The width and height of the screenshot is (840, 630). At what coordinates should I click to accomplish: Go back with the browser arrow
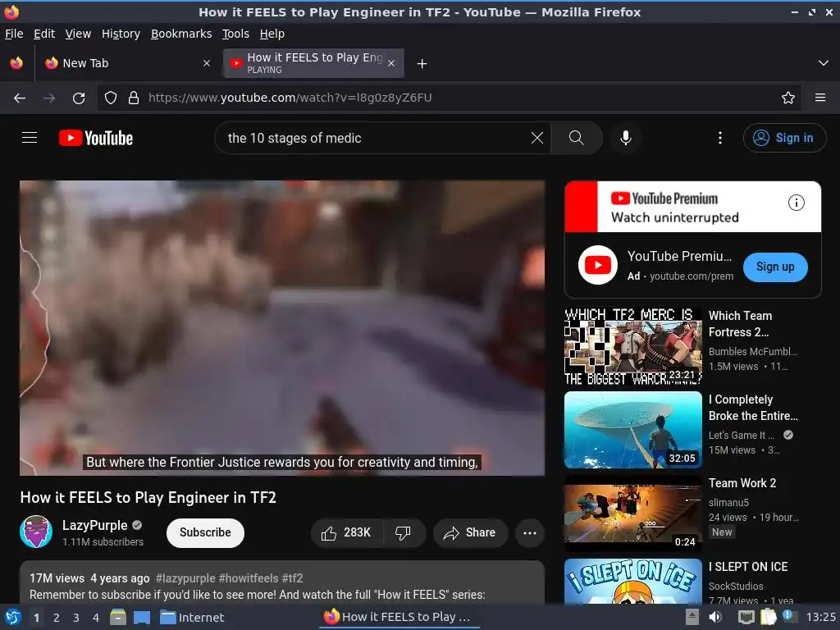[20, 98]
